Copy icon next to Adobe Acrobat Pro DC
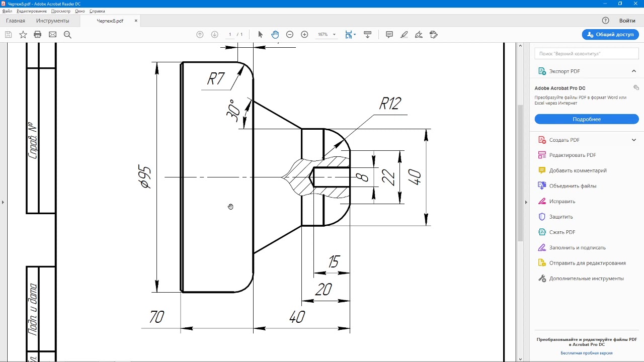Screen dimensions: 644x362 coord(636,88)
